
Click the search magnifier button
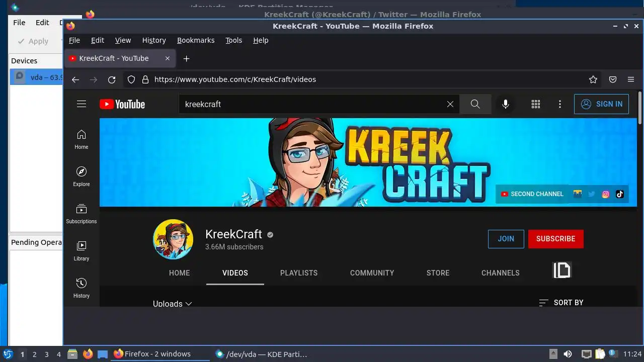click(x=475, y=104)
